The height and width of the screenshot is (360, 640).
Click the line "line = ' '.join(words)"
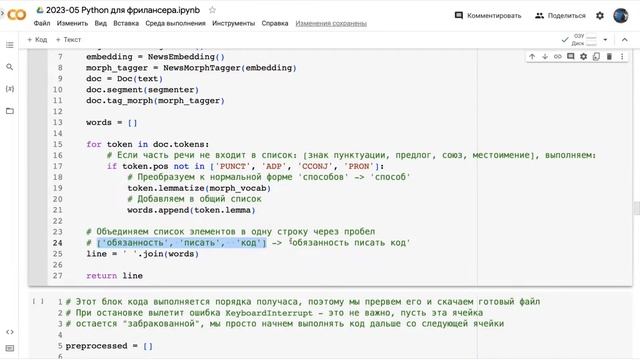coord(142,254)
